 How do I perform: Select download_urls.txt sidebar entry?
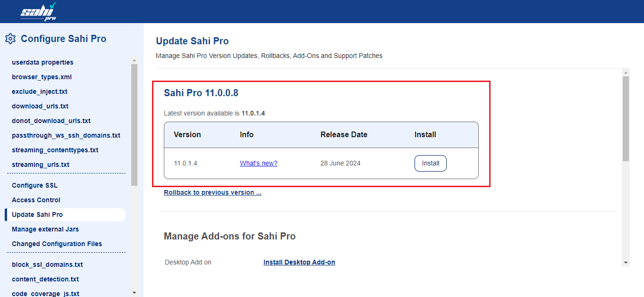coord(40,106)
